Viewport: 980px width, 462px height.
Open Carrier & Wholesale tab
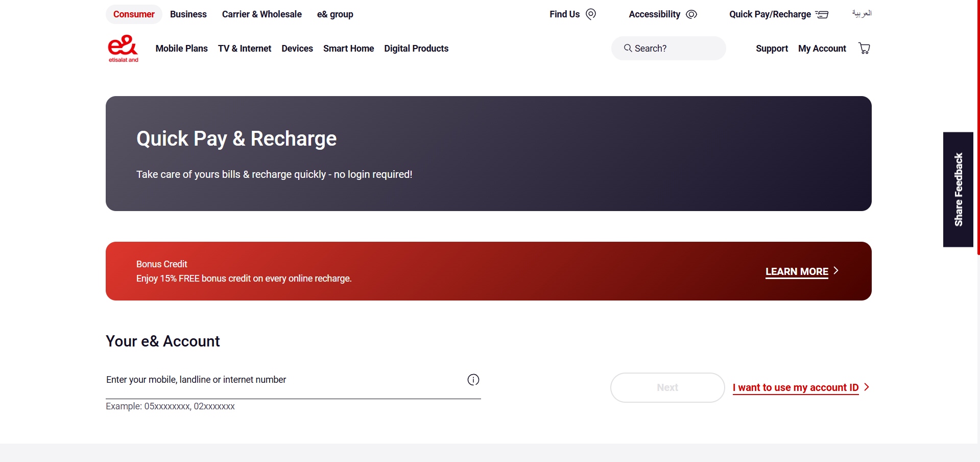[262, 14]
